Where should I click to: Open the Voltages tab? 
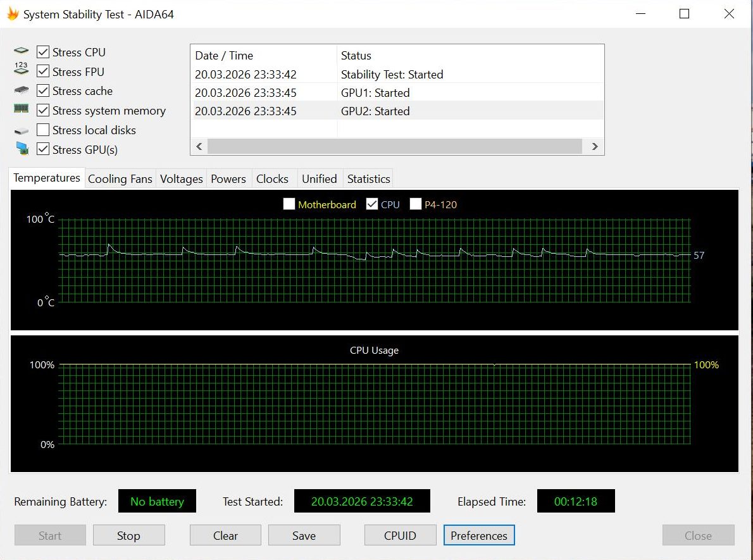coord(181,178)
